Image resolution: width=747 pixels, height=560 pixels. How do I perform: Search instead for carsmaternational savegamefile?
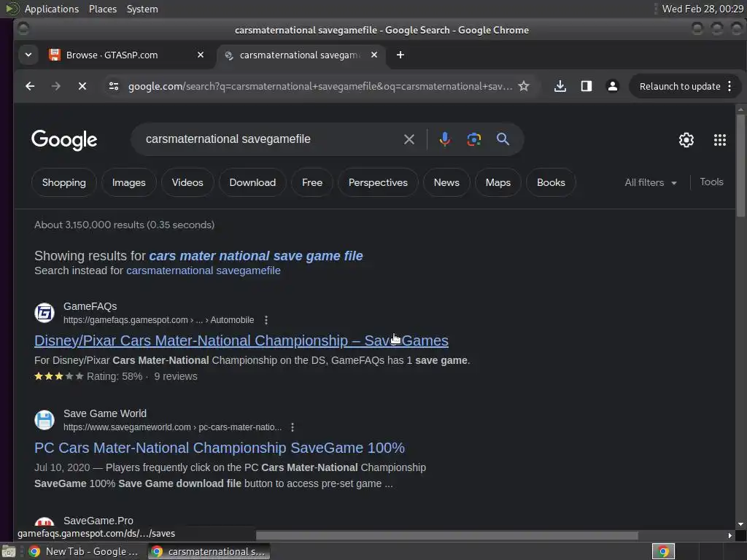(204, 271)
